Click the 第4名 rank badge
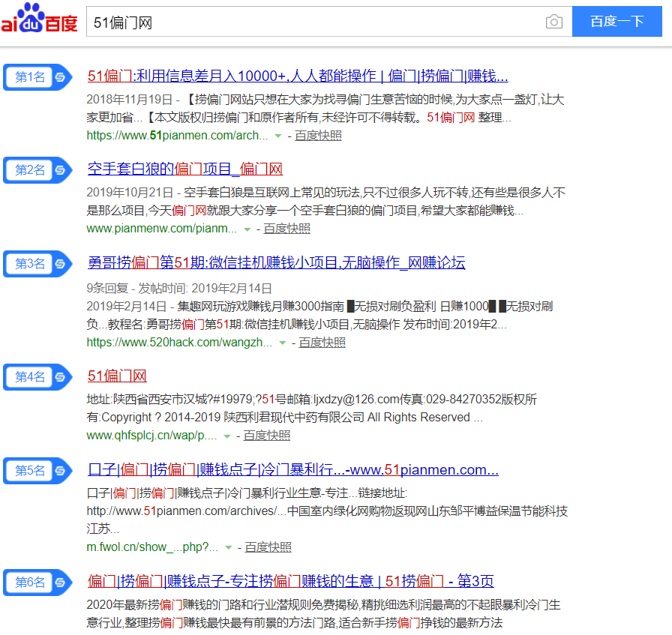Viewport: 672px width, 635px height. [x=37, y=377]
